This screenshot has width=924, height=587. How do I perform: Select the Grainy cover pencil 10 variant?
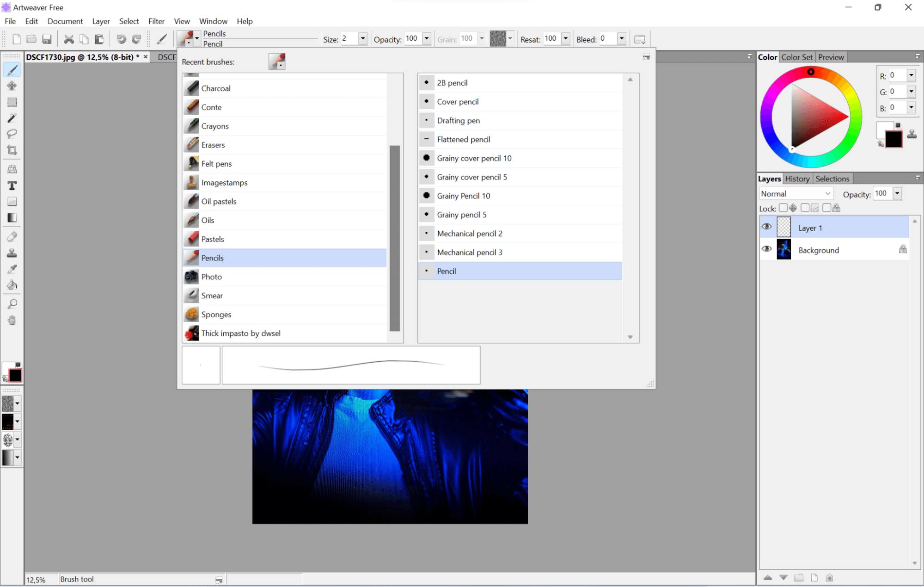tap(474, 158)
